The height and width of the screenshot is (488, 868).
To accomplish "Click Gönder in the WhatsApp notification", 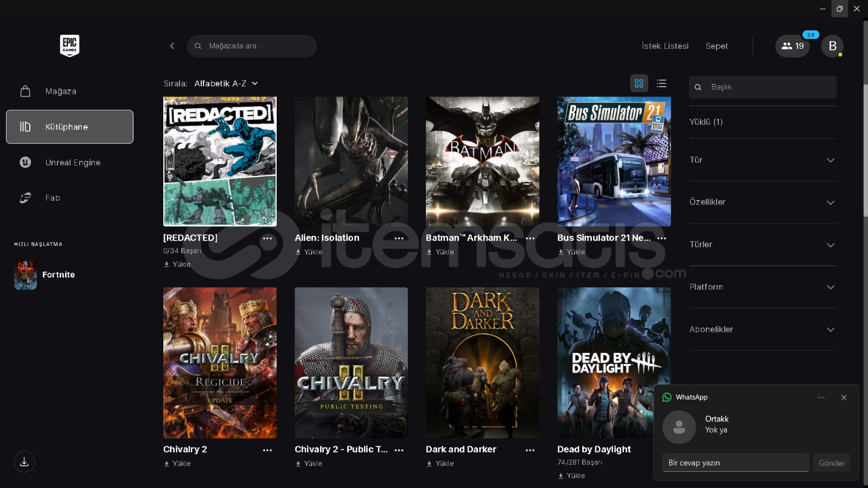I will [x=831, y=463].
